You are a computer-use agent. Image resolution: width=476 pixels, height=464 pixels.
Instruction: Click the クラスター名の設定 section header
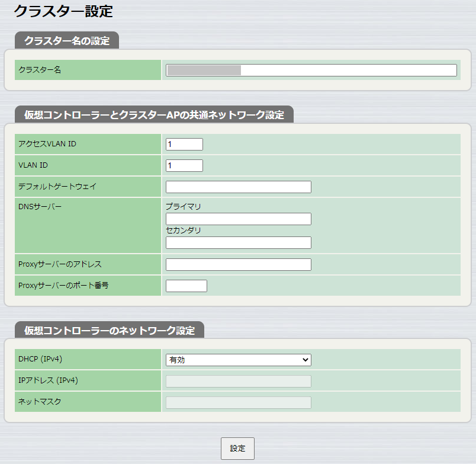(67, 41)
